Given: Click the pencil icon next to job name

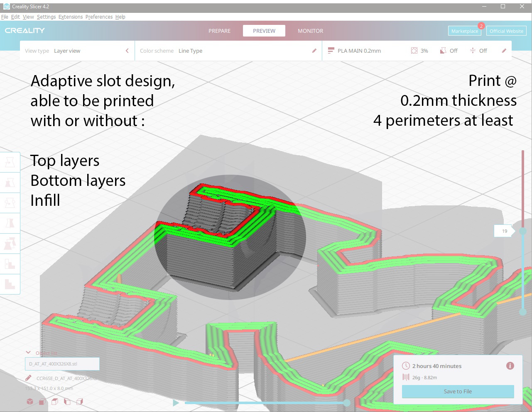Looking at the screenshot, I should (x=28, y=378).
